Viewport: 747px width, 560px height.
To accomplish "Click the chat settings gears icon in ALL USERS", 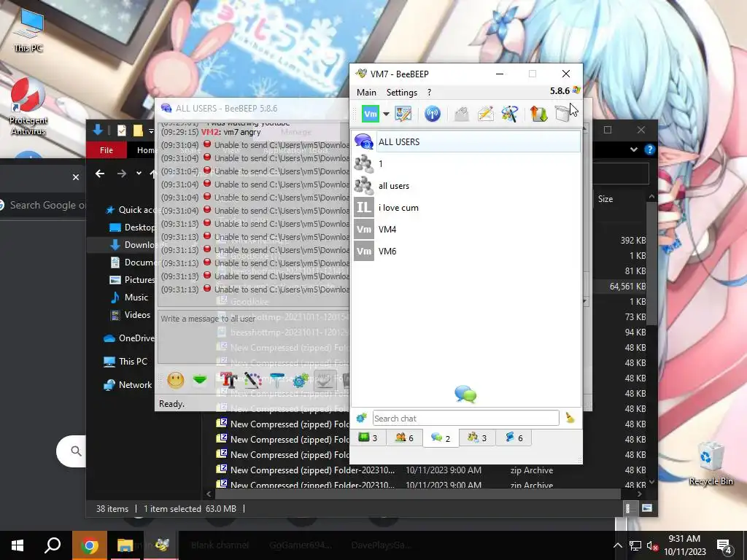I will click(x=301, y=380).
